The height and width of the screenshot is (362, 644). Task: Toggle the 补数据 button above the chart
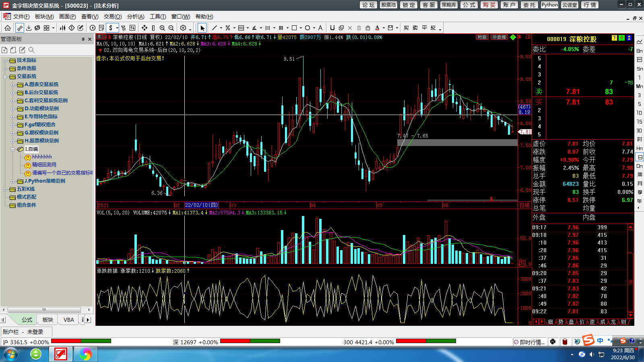499,37
